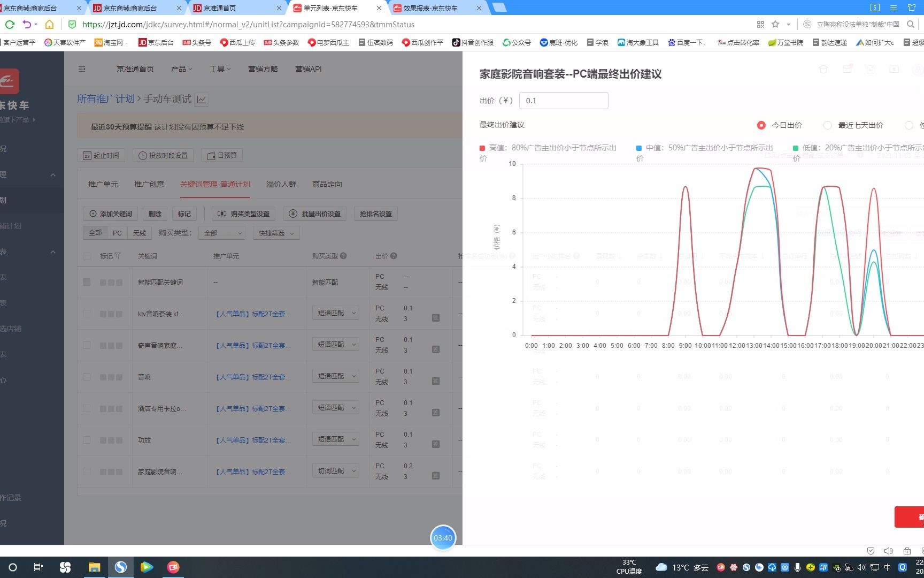Click the volume icon in system tray
This screenshot has height=578, width=924.
click(861, 567)
